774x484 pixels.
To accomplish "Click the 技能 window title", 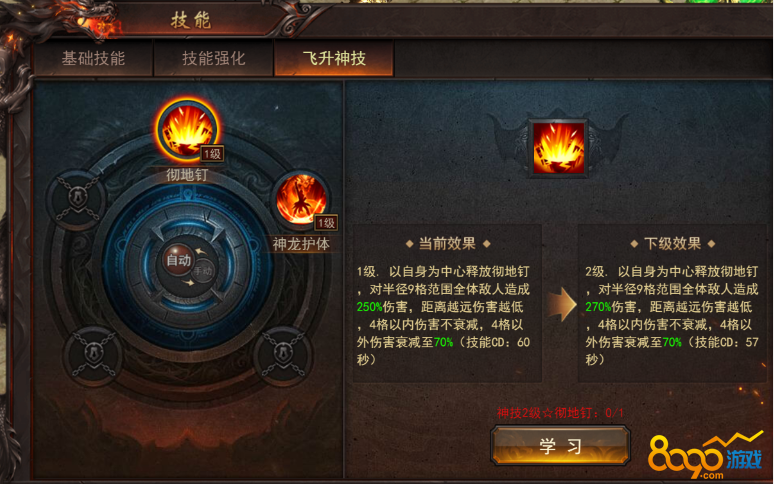I will [191, 20].
